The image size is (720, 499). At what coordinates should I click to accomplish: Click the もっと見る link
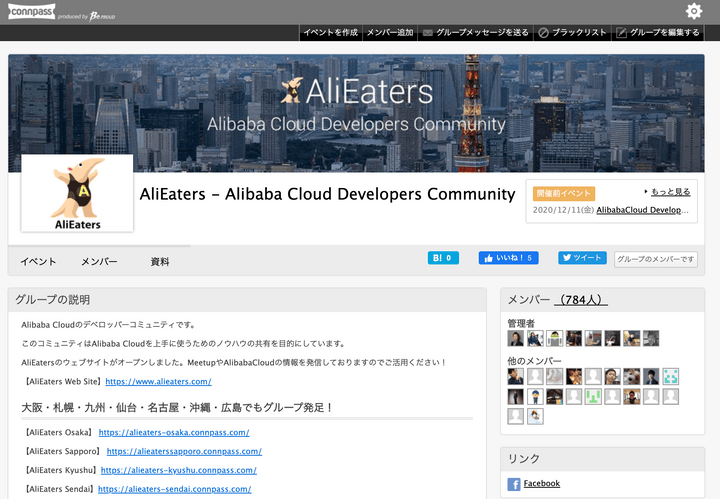coord(670,192)
